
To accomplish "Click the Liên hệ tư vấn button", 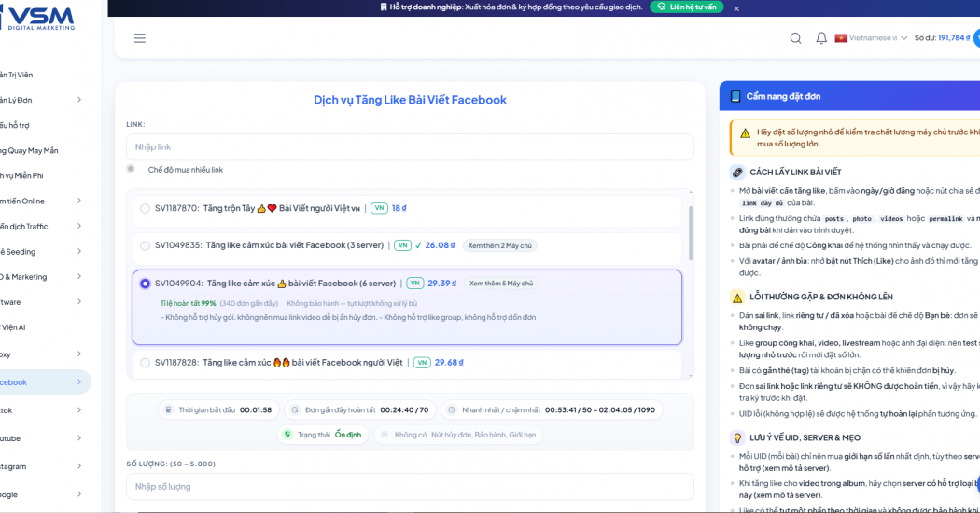I will coord(687,7).
